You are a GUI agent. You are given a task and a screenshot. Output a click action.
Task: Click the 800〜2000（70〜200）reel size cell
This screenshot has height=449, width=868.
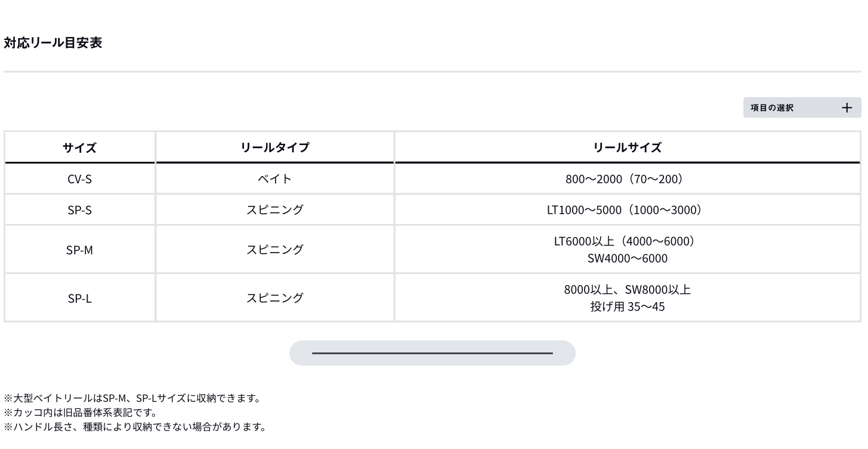[x=626, y=179]
